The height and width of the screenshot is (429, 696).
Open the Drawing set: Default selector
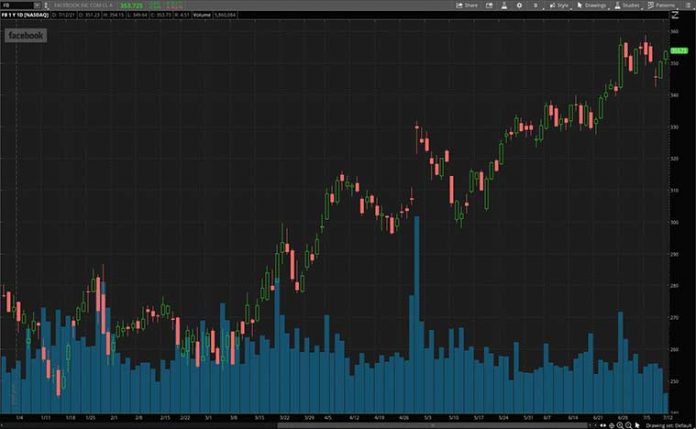(666, 424)
